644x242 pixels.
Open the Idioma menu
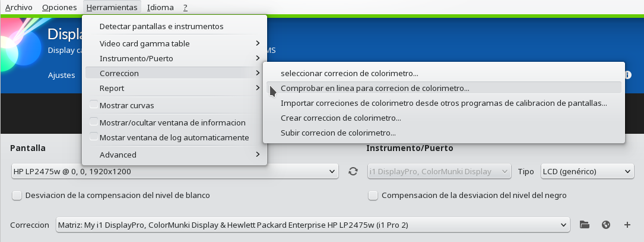coord(160,7)
